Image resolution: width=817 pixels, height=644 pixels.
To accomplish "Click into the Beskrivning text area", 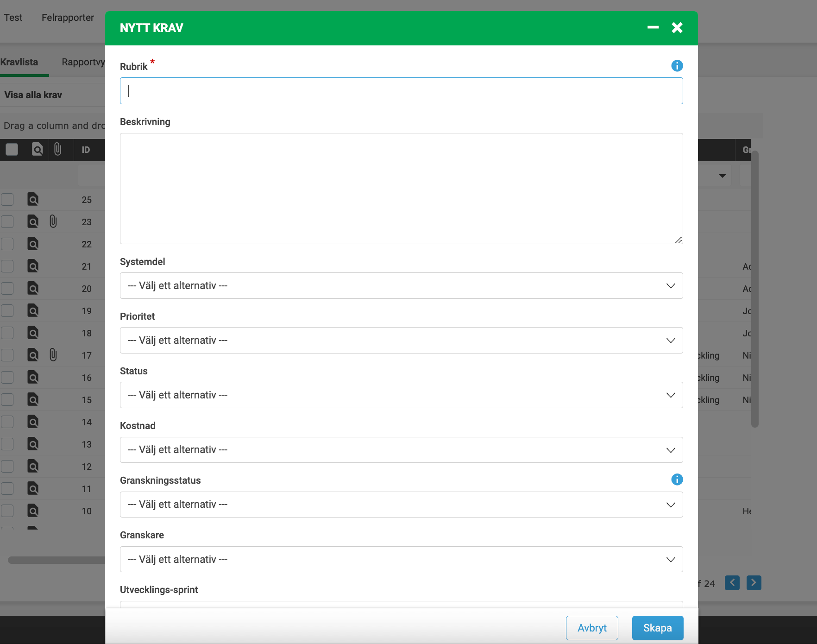I will (x=401, y=189).
